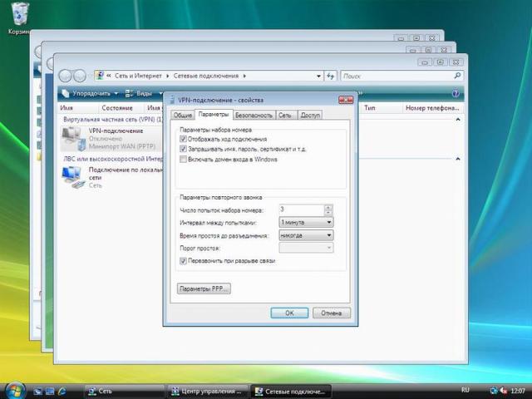Confirm with the OK button
532x399 pixels.
point(289,313)
